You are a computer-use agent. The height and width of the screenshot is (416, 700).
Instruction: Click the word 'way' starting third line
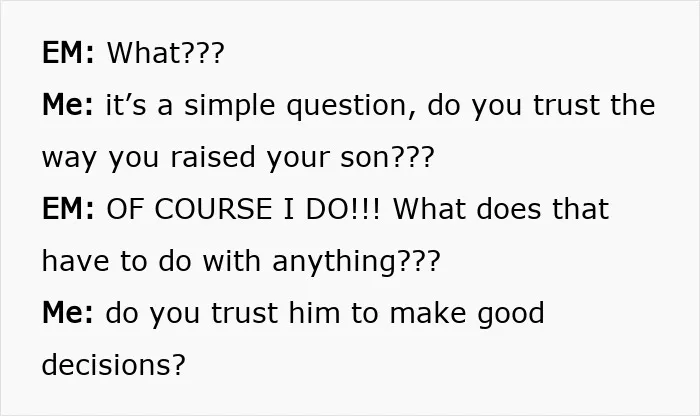click(69, 159)
